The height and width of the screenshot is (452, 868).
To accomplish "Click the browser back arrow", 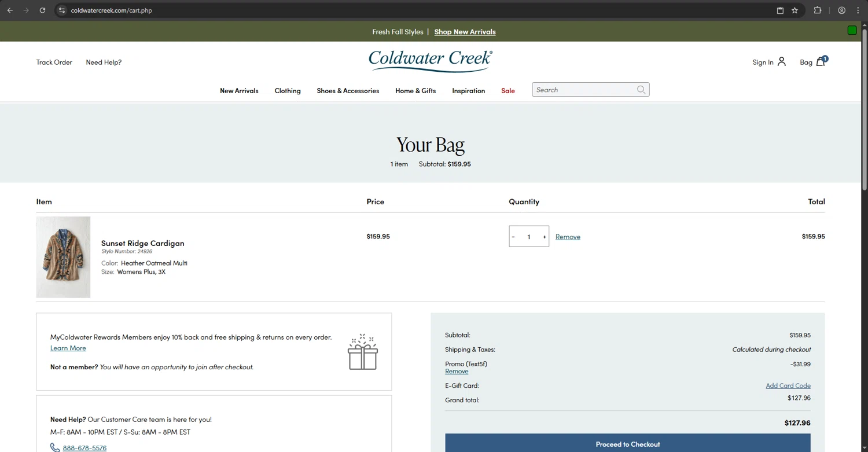I will click(10, 10).
